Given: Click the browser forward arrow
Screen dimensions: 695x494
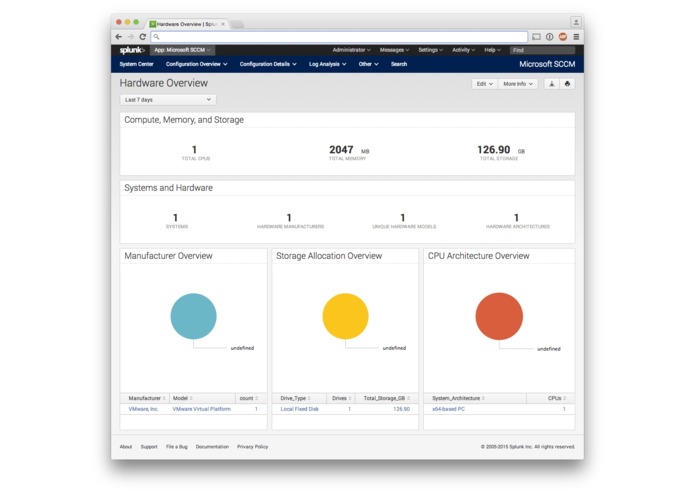Looking at the screenshot, I should tap(131, 37).
